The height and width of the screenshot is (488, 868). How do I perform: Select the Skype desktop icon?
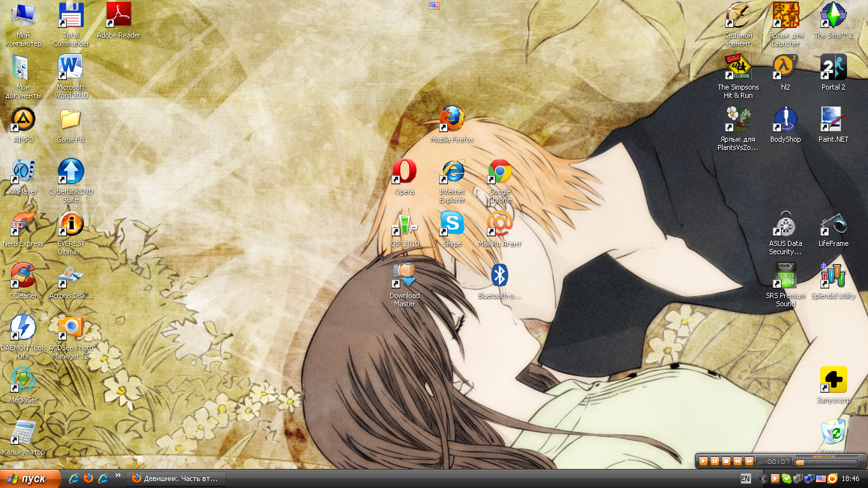[x=452, y=224]
